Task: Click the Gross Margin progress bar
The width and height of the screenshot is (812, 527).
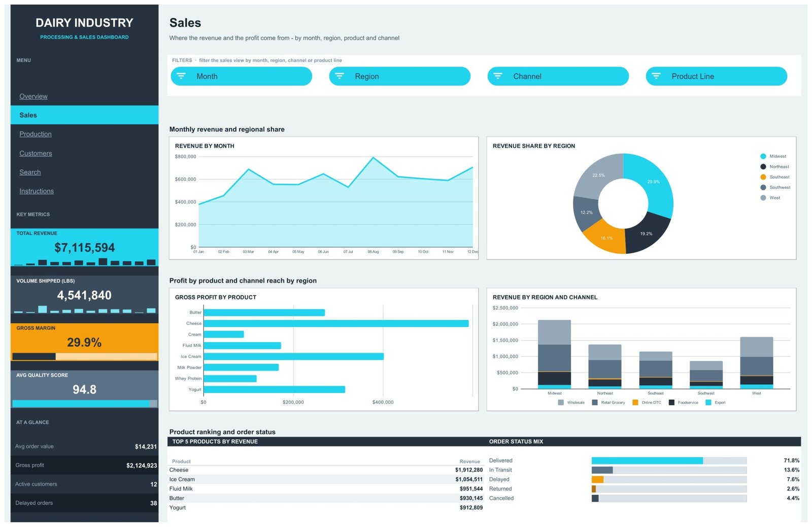Action: (85, 356)
